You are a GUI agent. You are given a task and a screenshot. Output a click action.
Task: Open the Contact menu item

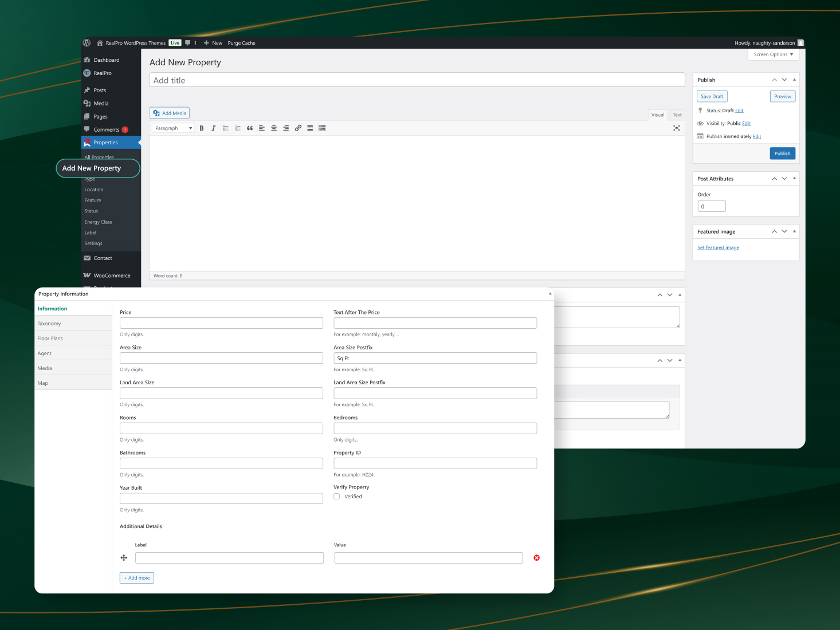[x=103, y=258]
